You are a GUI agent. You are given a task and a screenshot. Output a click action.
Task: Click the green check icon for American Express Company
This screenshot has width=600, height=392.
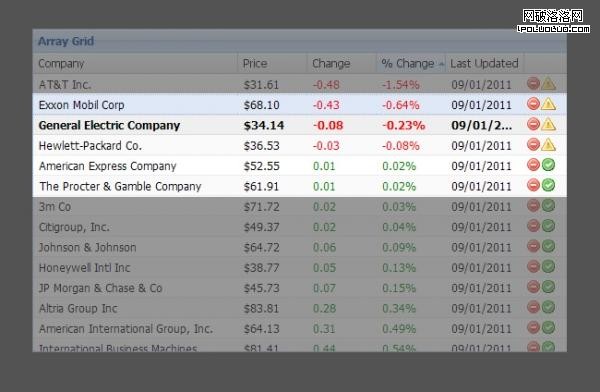pos(548,165)
